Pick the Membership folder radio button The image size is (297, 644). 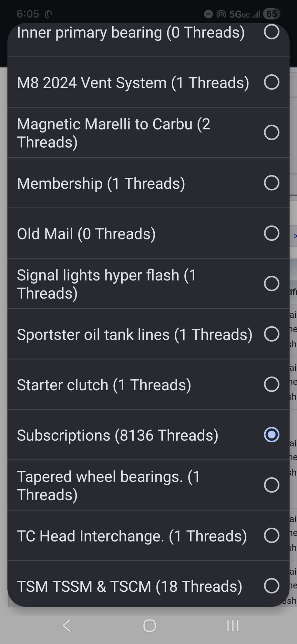tap(271, 183)
